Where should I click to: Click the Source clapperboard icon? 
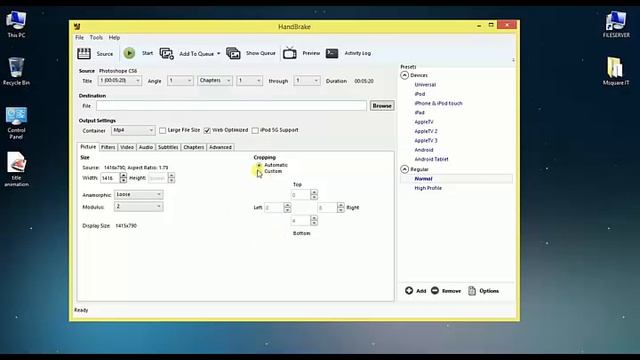(x=84, y=53)
